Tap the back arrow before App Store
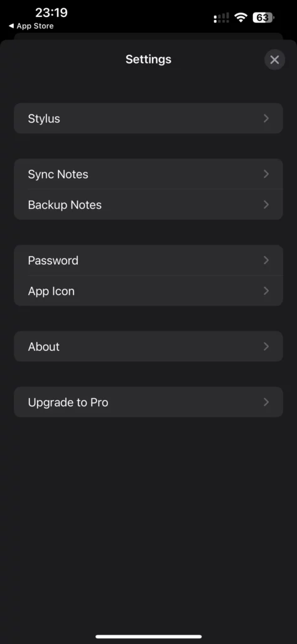Image resolution: width=297 pixels, height=644 pixels. click(x=11, y=26)
